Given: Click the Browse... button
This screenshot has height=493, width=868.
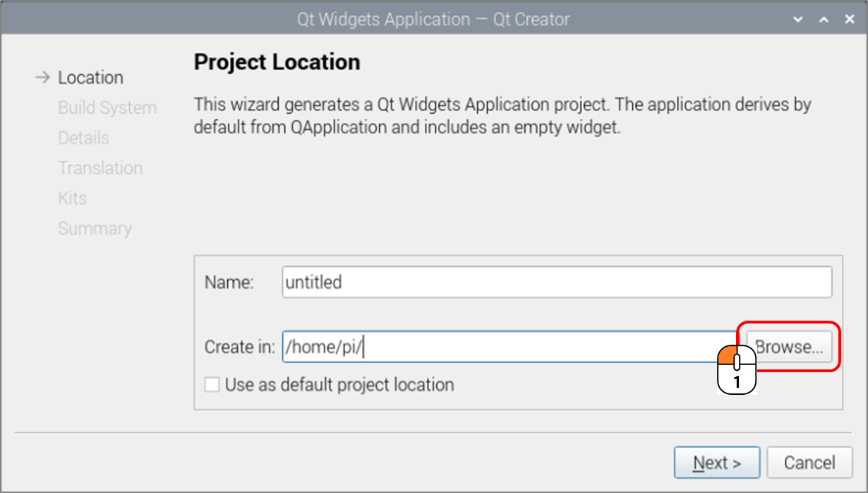Looking at the screenshot, I should [x=789, y=348].
